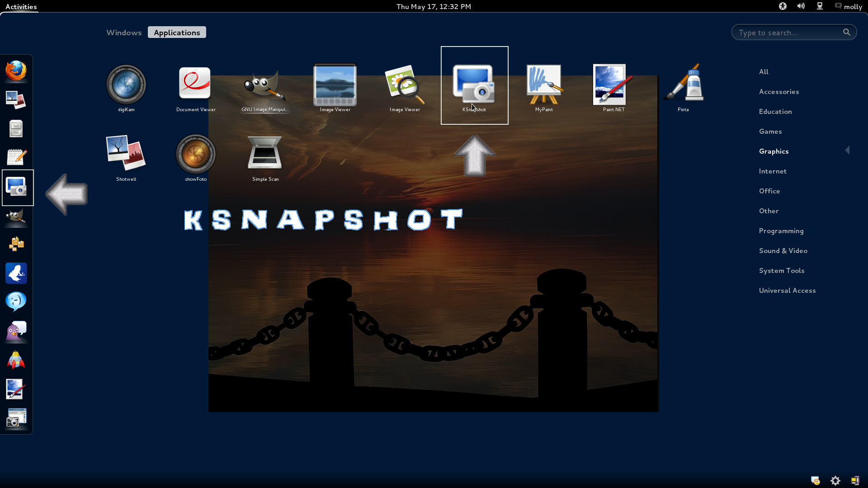Launch GNU Image Manipulation Program from the app grid
Image resolution: width=868 pixels, height=488 pixels.
tap(265, 85)
